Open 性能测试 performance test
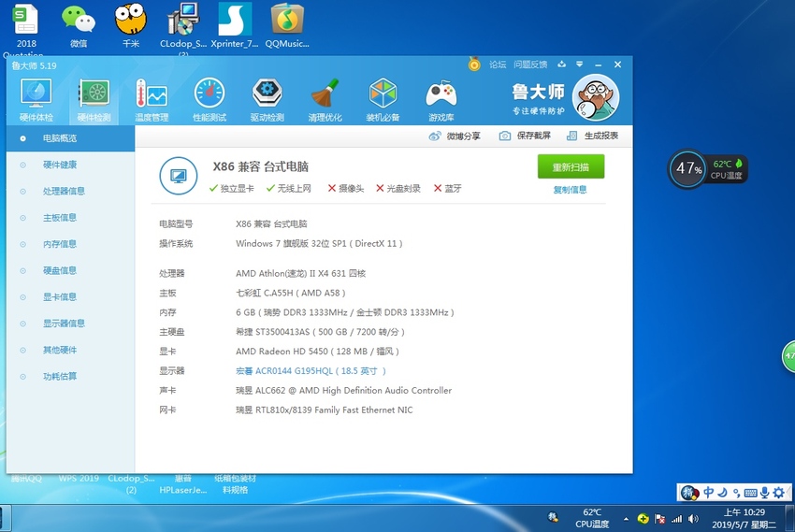Image resolution: width=795 pixels, height=532 pixels. (x=210, y=100)
